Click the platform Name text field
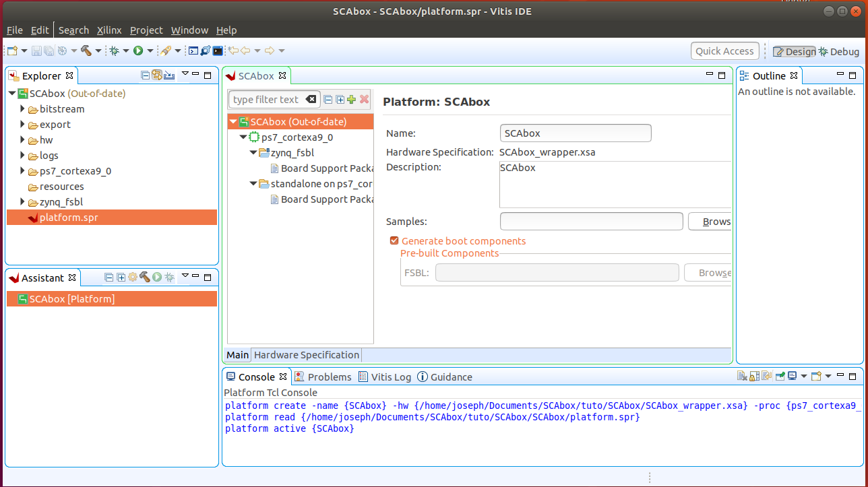 (x=576, y=133)
